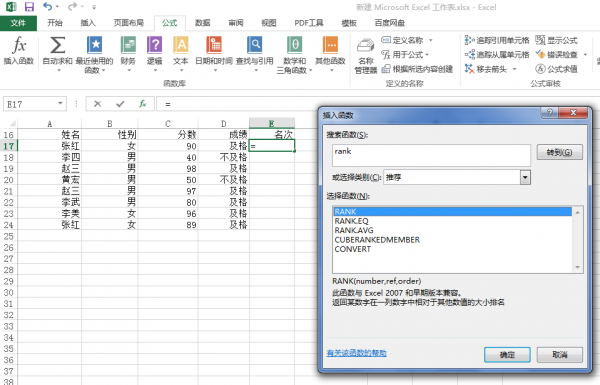Switch to the 百度网盘 tab
The image size is (600, 385).
click(x=390, y=23)
